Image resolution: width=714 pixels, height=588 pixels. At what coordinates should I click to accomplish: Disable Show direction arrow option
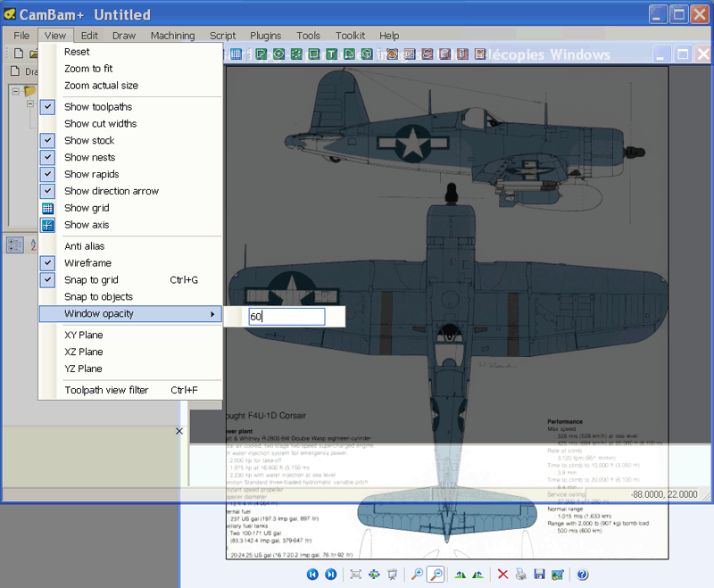point(111,191)
